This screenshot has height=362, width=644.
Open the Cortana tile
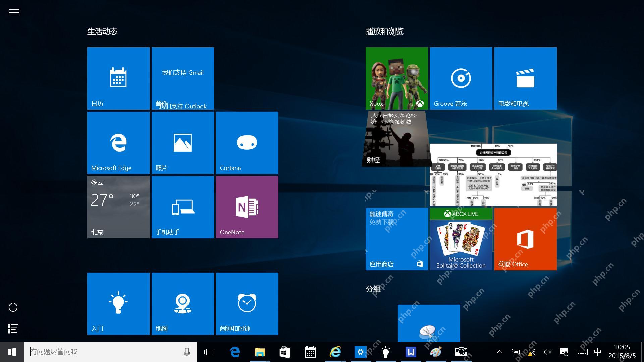pyautogui.click(x=247, y=143)
